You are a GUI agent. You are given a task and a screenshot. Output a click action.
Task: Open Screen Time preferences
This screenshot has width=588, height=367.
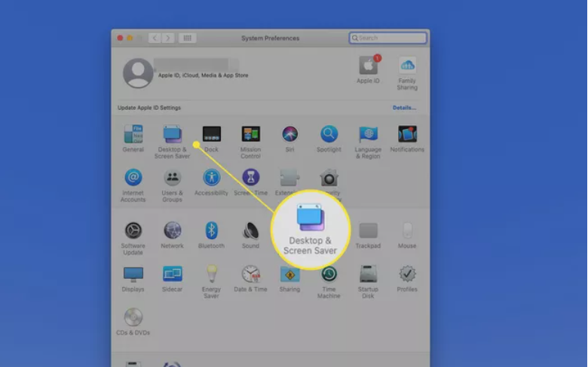pyautogui.click(x=250, y=182)
